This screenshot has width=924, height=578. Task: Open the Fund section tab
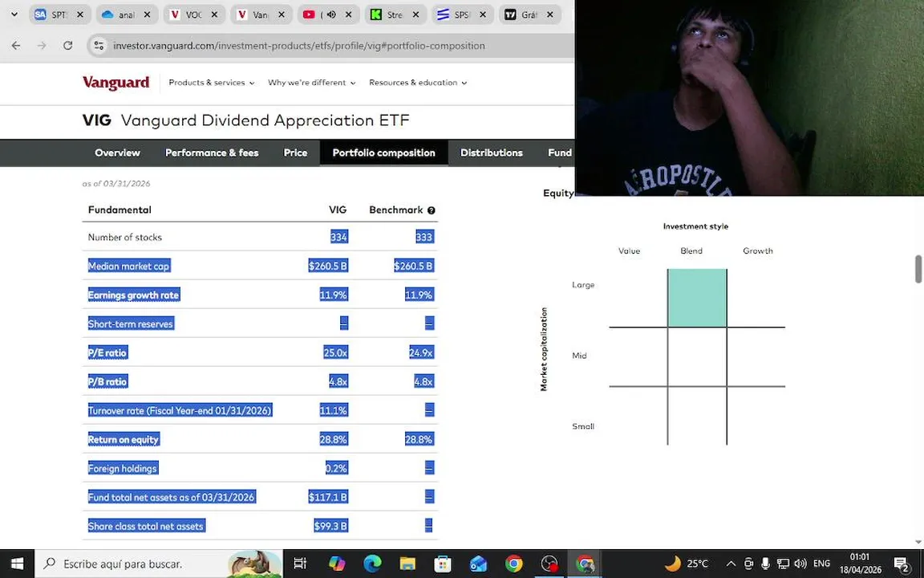coord(560,153)
